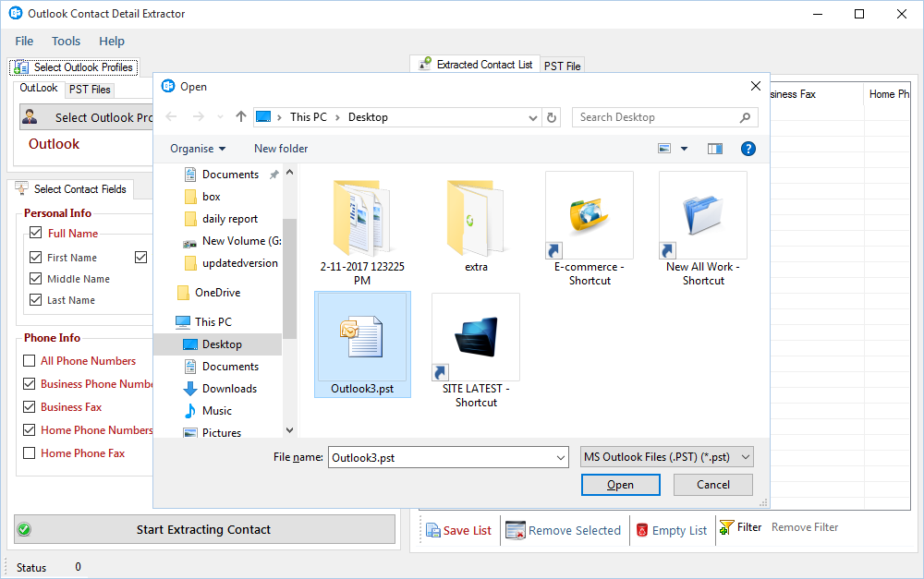Click the green check icon beside Start Extracting Contact
The width and height of the screenshot is (924, 579).
click(x=24, y=529)
